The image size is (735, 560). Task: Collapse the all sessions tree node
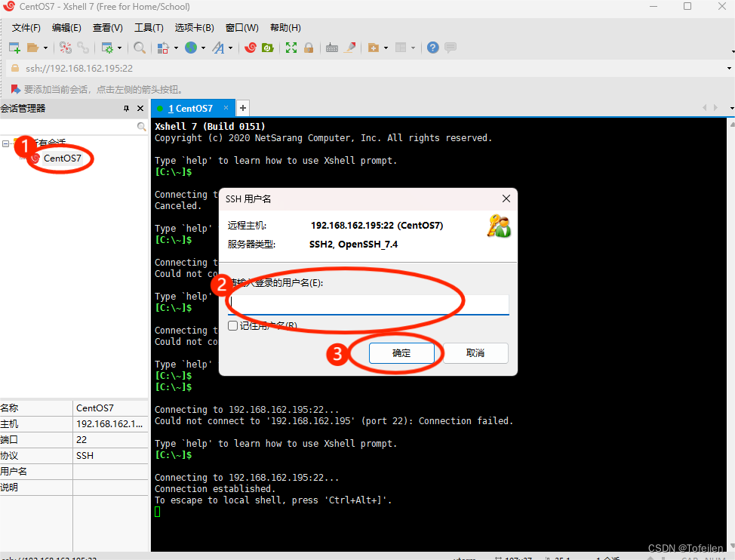pyautogui.click(x=5, y=143)
